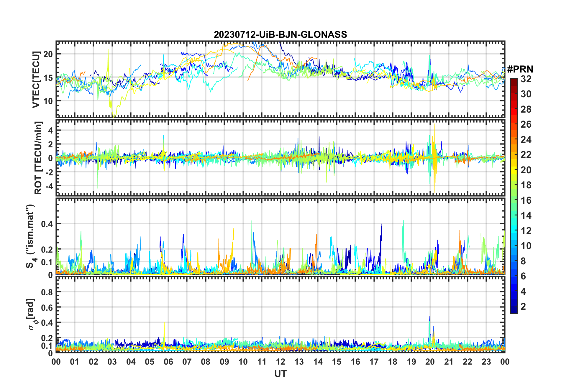Click sigma-phi y-axis tick 0.6

[x=47, y=307]
